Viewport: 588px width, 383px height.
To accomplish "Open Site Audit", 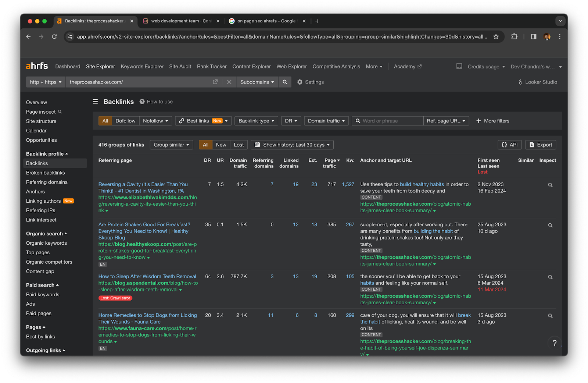I will coord(180,67).
